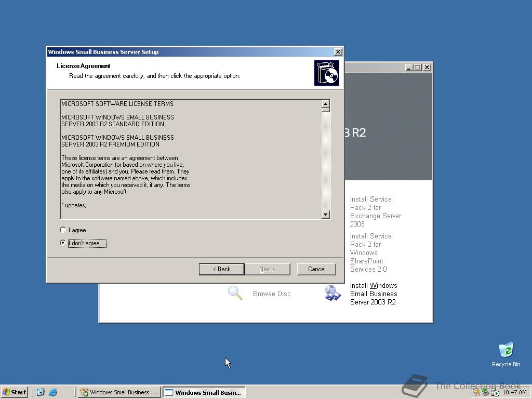
Task: Cancel the Small Business Server Setup
Action: 316,269
